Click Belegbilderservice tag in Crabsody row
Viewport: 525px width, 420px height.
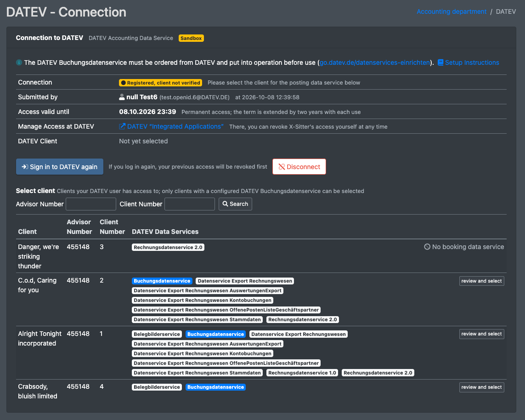tap(157, 387)
